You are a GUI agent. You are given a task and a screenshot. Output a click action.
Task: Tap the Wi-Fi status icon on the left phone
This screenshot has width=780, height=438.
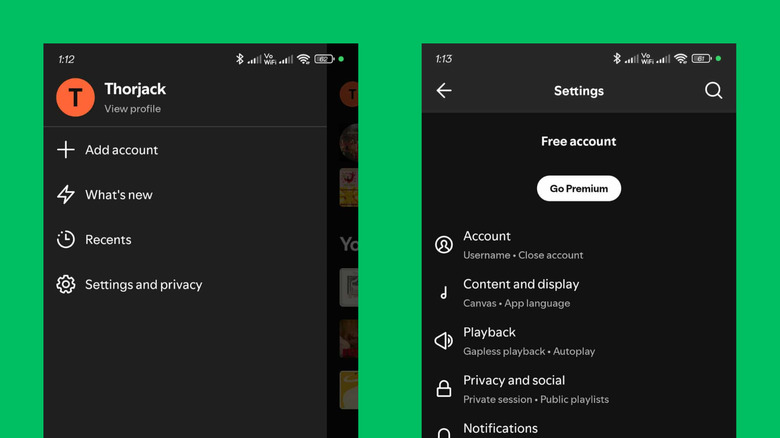[x=303, y=59]
